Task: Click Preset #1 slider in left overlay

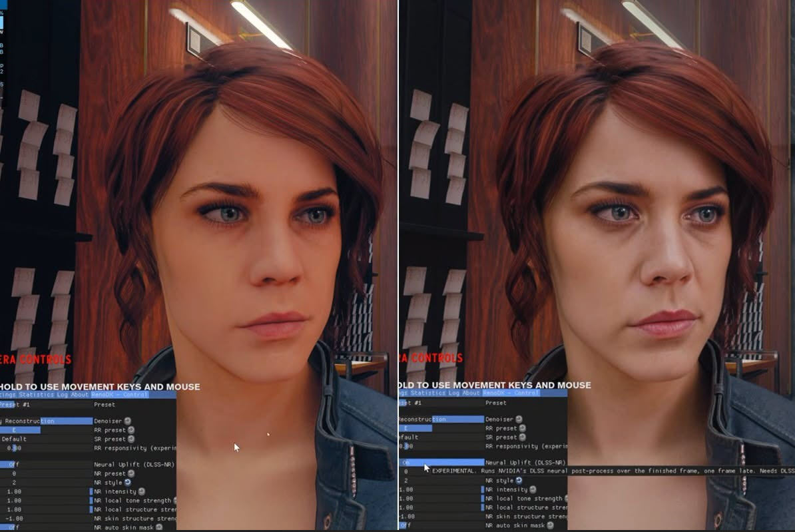Action: click(46, 405)
